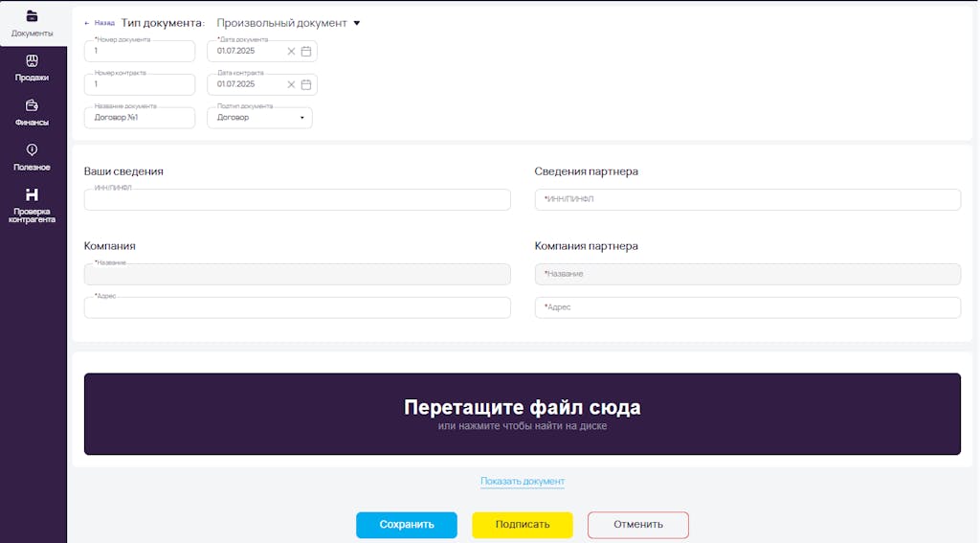Click the Показать документ link

523,481
